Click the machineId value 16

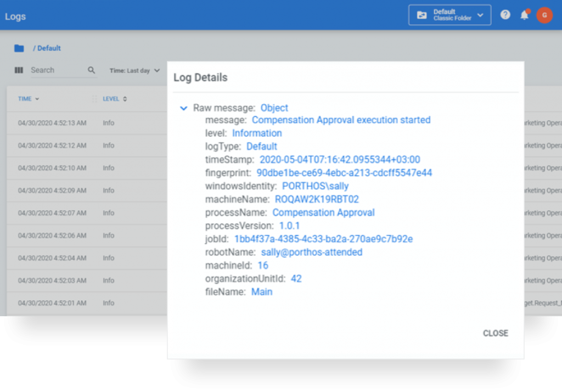263,266
